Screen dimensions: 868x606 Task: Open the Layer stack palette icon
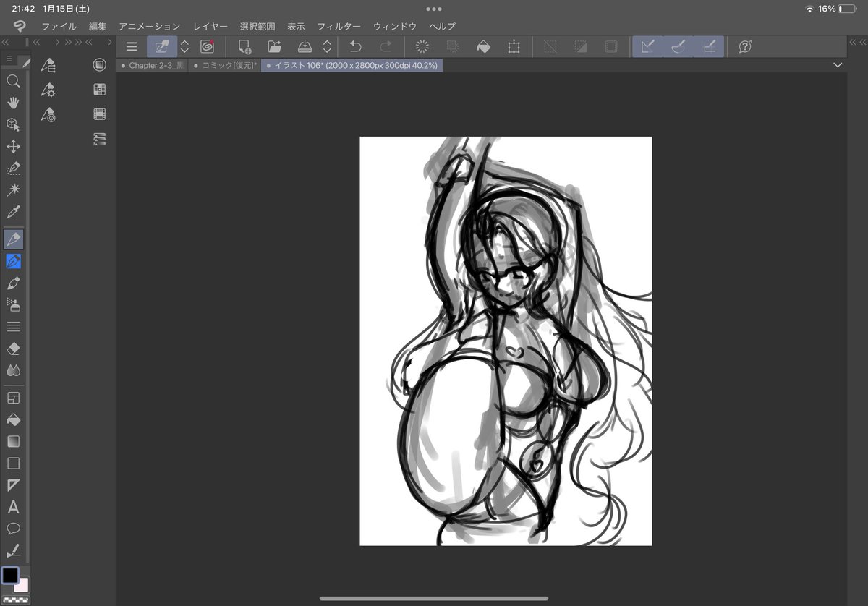[x=100, y=139]
